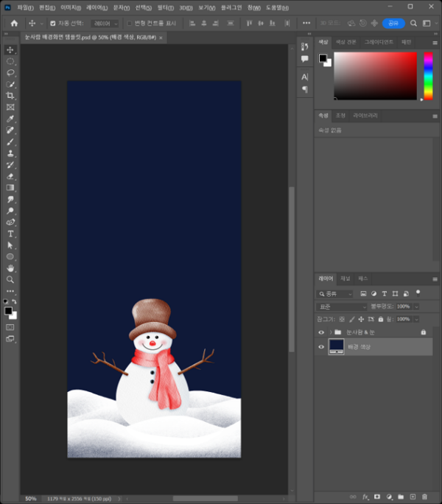This screenshot has height=504, width=442.
Task: Filter layers by pixel layers
Action: (x=363, y=293)
